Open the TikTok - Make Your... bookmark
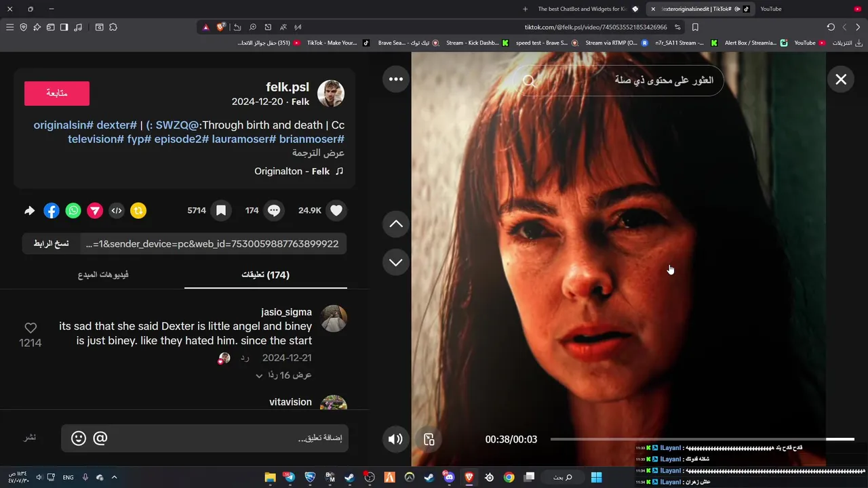 (338, 43)
